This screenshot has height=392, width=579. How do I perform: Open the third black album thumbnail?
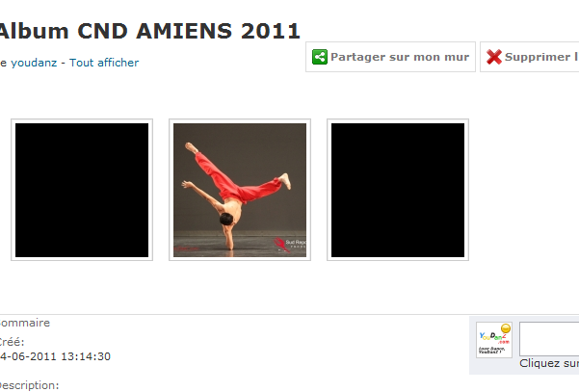coord(398,190)
